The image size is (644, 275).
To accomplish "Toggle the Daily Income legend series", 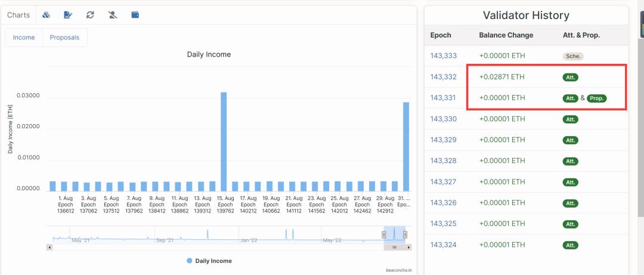I will pyautogui.click(x=209, y=261).
